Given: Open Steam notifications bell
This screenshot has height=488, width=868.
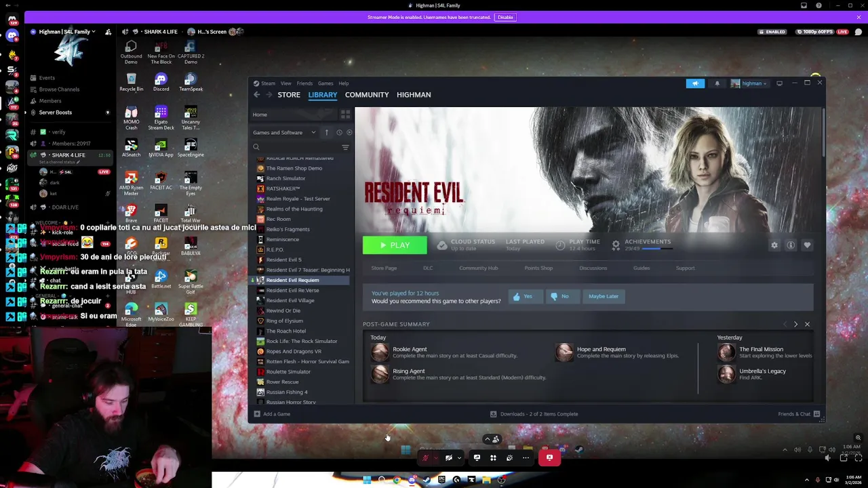Looking at the screenshot, I should [x=717, y=83].
